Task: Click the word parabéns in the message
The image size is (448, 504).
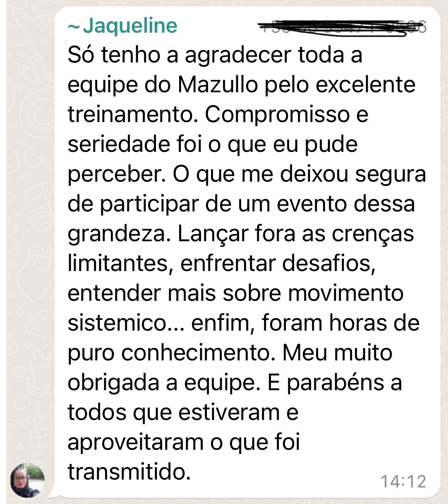Action: pos(335,384)
